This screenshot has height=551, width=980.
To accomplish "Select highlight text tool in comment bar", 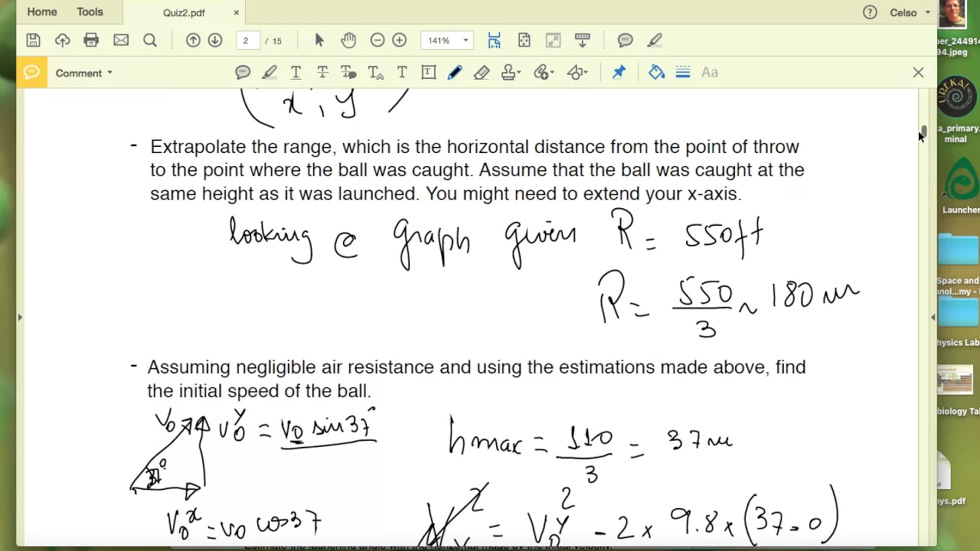I will (269, 73).
